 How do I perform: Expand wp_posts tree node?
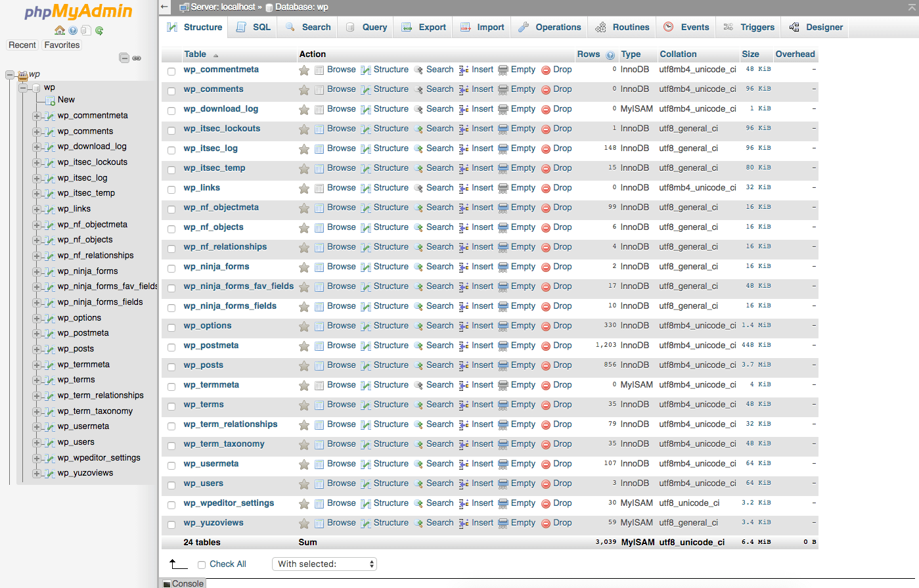pos(37,350)
